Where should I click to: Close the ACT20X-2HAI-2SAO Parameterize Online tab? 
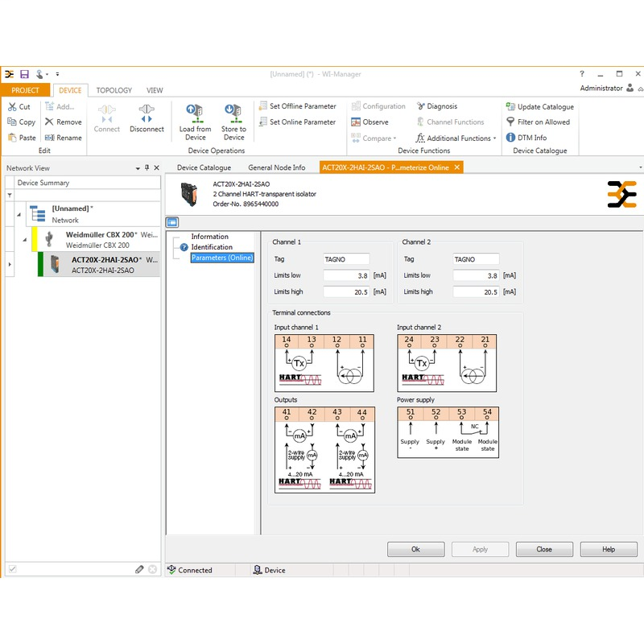coord(456,167)
